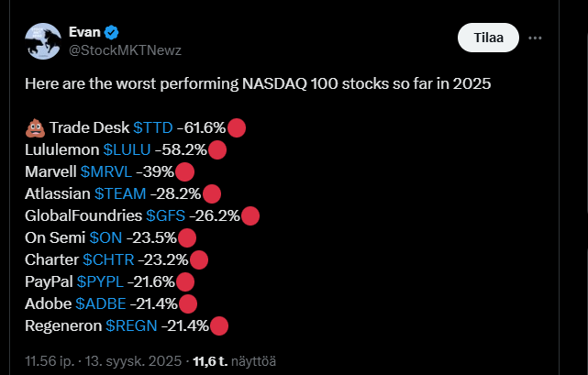Click the $GFS cashtag

(166, 215)
